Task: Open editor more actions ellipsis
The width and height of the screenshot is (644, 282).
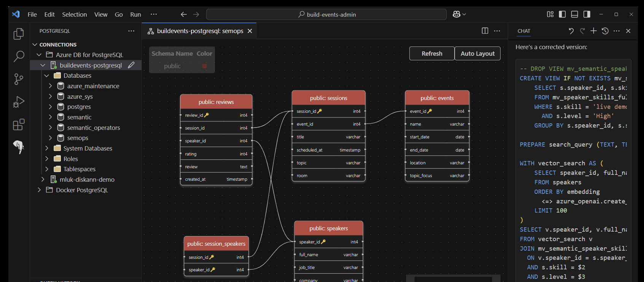Action: point(497,31)
